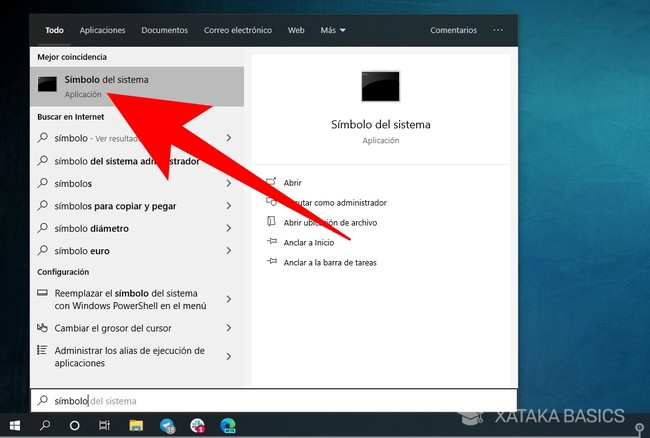Switch to the Web tab
650x438 pixels.
click(x=296, y=30)
